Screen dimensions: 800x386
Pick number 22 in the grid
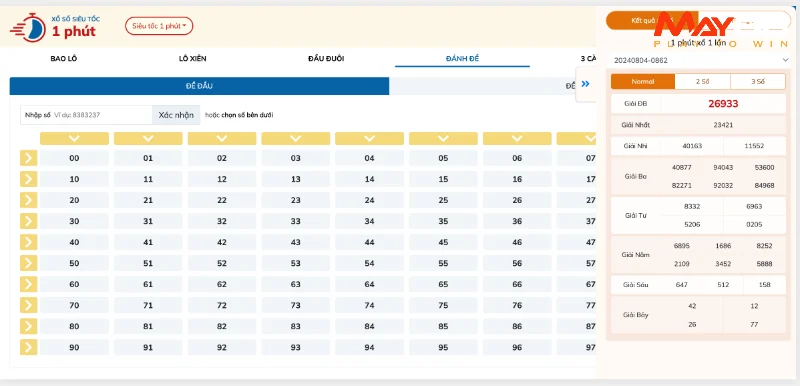(222, 200)
